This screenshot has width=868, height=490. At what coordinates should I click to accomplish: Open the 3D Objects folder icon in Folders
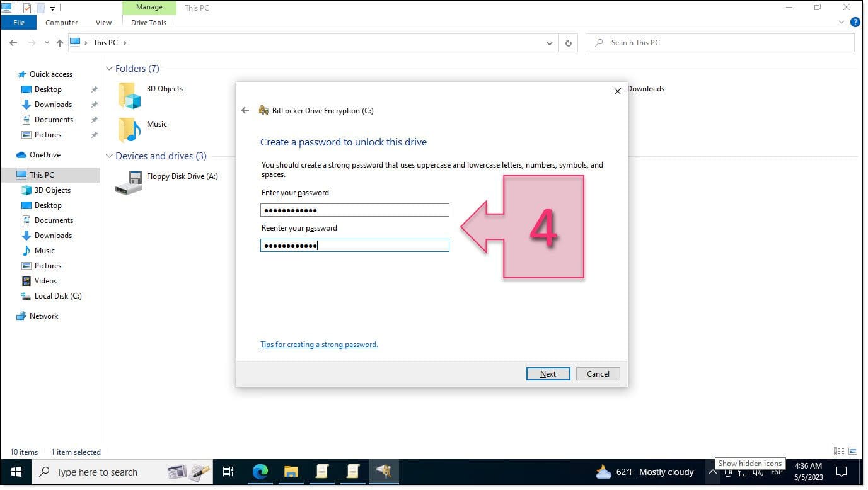pos(130,94)
